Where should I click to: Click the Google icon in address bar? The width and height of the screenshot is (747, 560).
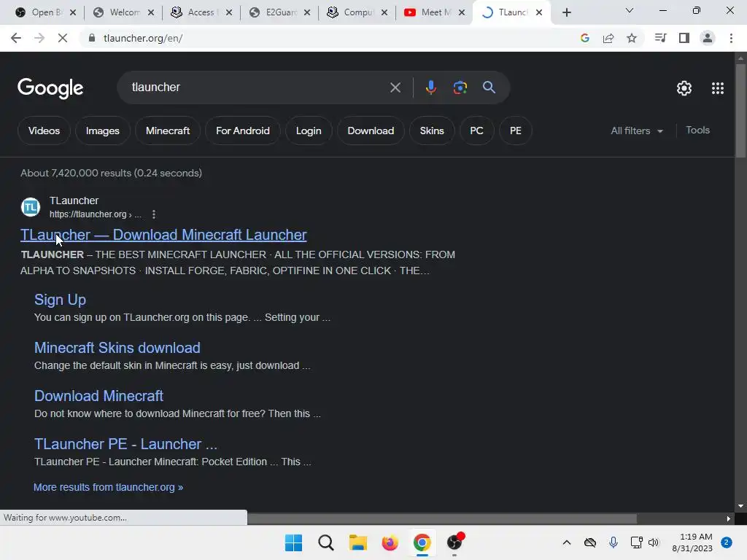(x=585, y=38)
